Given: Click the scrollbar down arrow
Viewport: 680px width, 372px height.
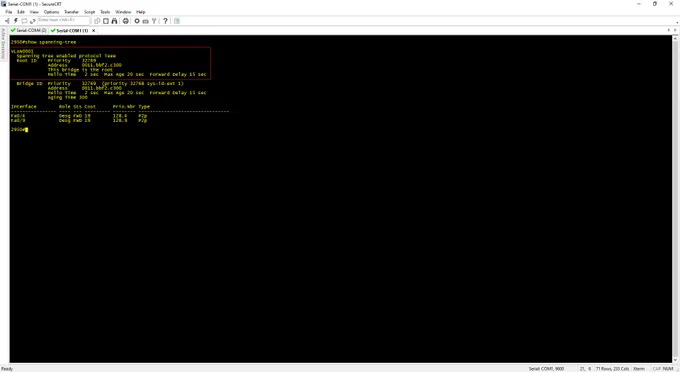Looking at the screenshot, I should (x=675, y=360).
